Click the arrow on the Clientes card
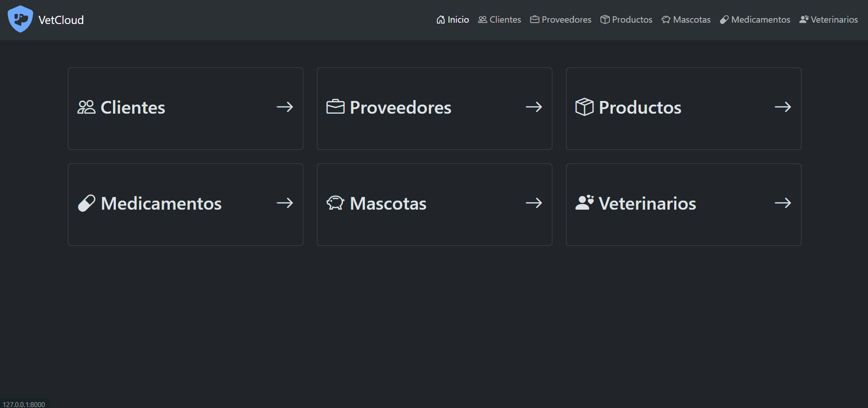The width and height of the screenshot is (868, 408). 284,107
